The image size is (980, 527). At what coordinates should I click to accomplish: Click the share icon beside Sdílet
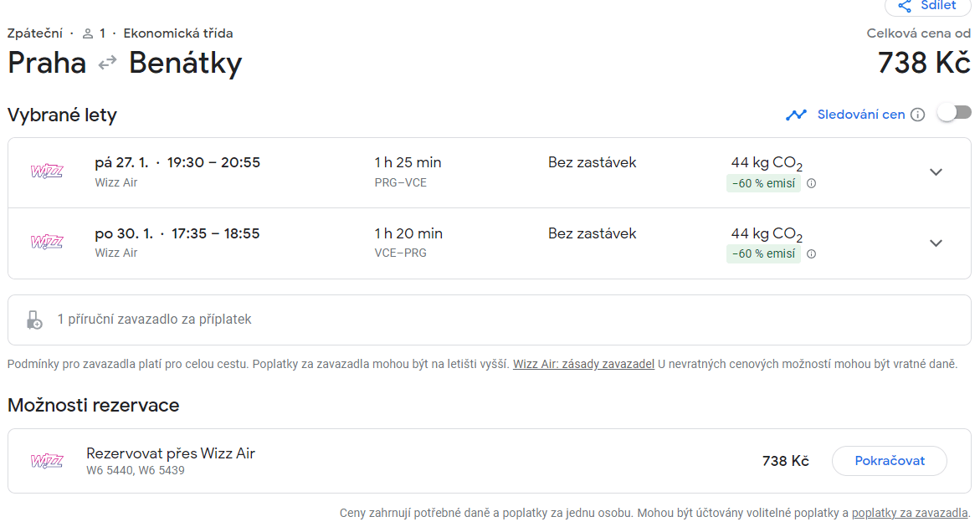[905, 6]
